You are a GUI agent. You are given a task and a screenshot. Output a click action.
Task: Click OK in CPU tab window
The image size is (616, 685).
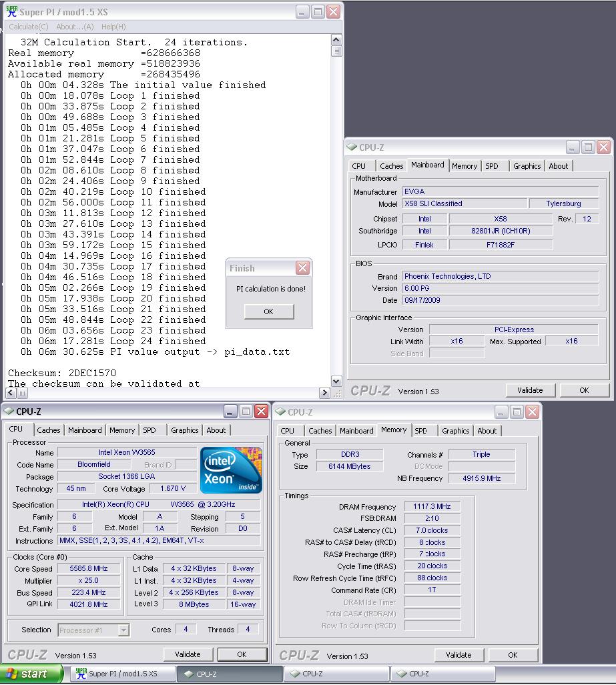pyautogui.click(x=242, y=654)
